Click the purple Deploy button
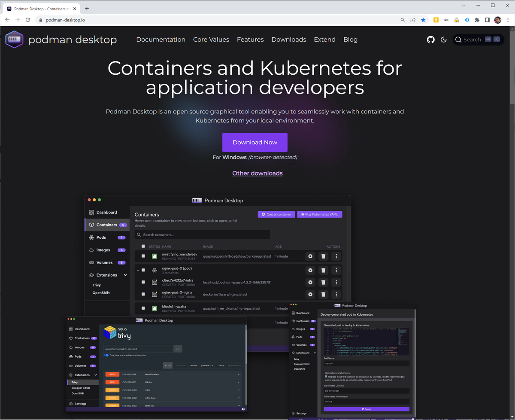This screenshot has height=420, width=515. pyautogui.click(x=367, y=409)
